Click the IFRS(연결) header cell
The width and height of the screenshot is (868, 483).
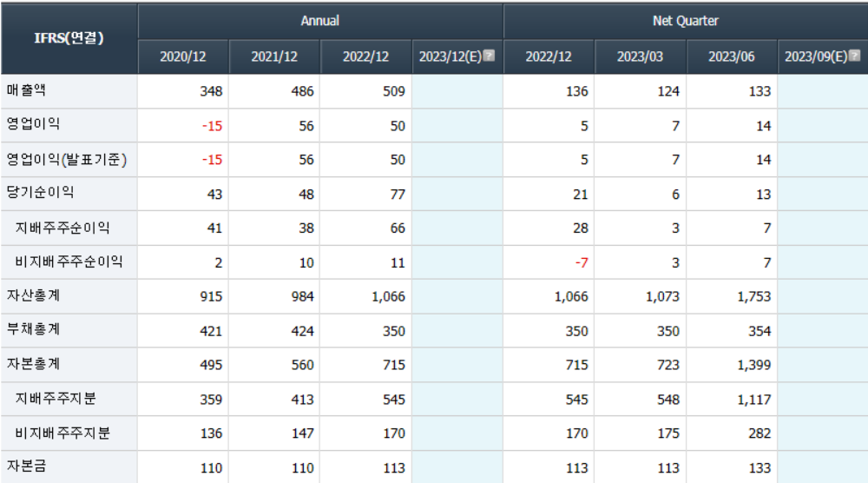[x=69, y=38]
